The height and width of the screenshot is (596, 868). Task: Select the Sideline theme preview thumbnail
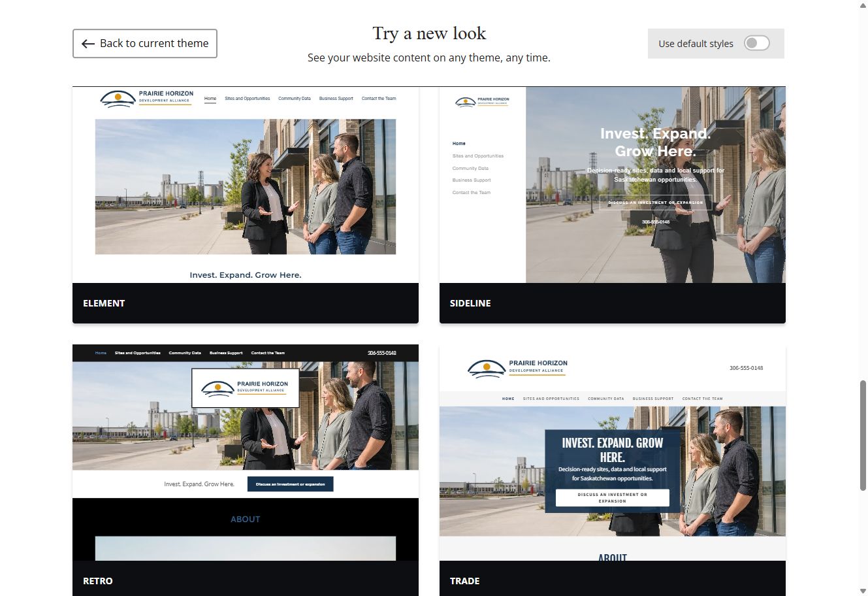point(613,185)
